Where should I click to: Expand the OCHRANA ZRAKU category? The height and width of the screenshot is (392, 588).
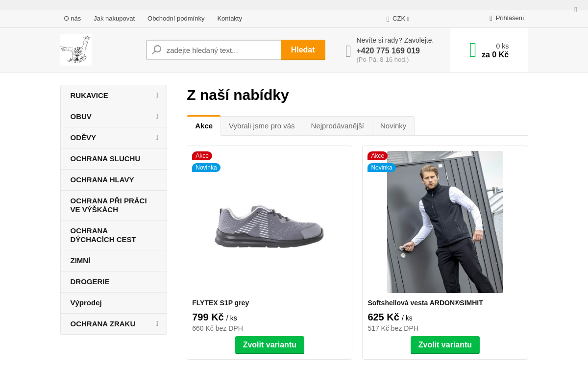[x=156, y=324]
